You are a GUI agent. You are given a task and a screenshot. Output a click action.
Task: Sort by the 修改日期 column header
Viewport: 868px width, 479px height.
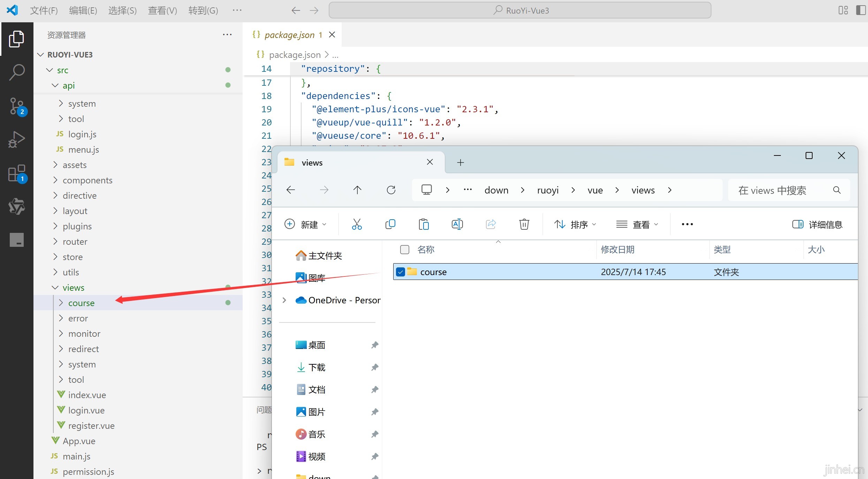pos(617,250)
